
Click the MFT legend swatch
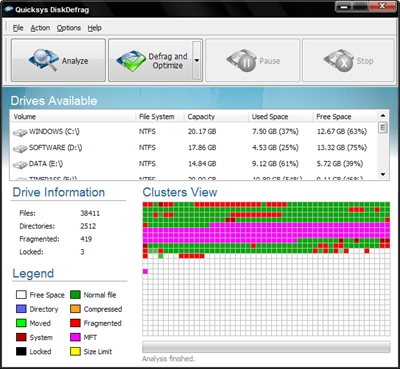(x=75, y=337)
